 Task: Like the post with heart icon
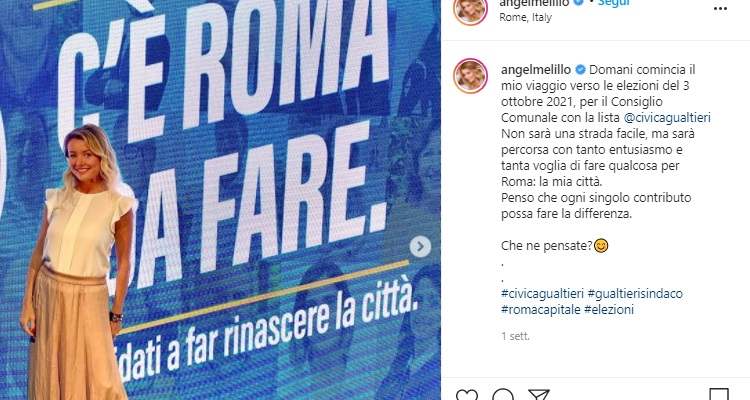[466, 395]
